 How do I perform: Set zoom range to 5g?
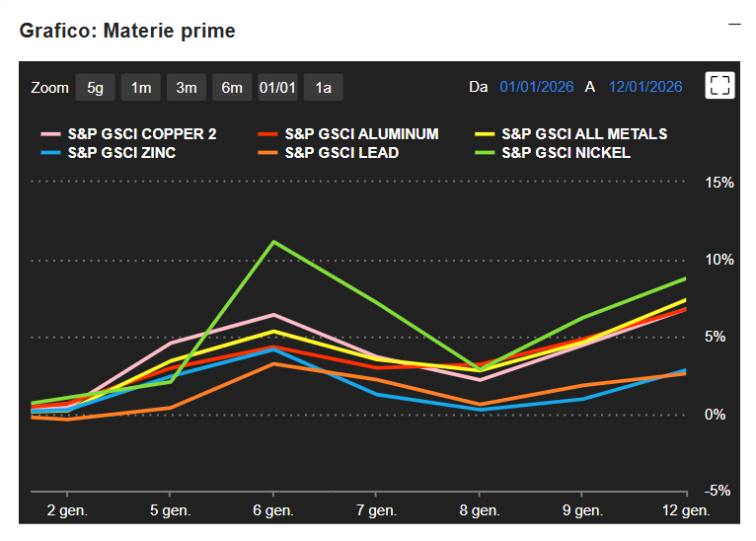click(95, 87)
